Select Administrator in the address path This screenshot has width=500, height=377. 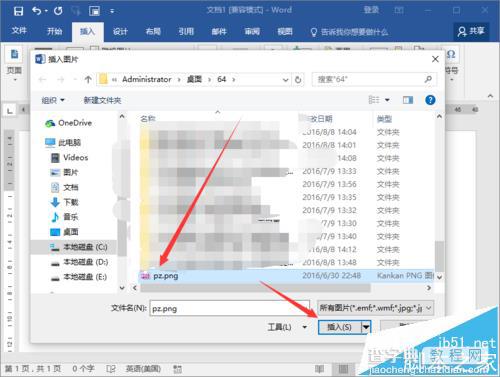tap(147, 79)
